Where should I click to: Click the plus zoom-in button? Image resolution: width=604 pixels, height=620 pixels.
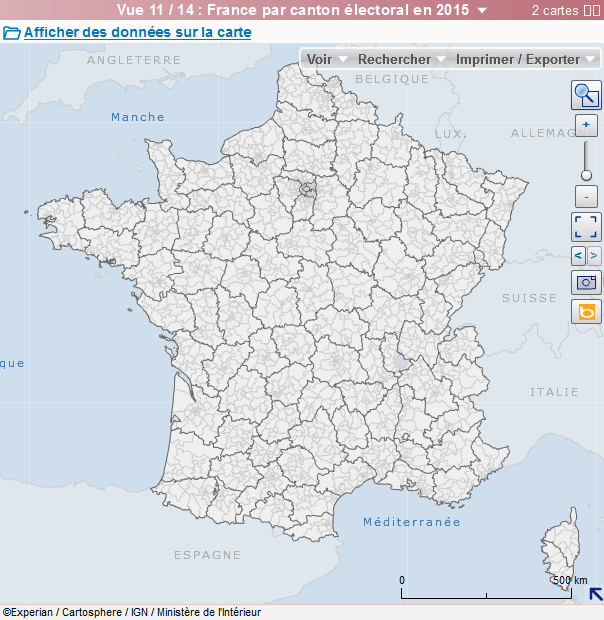[x=586, y=125]
